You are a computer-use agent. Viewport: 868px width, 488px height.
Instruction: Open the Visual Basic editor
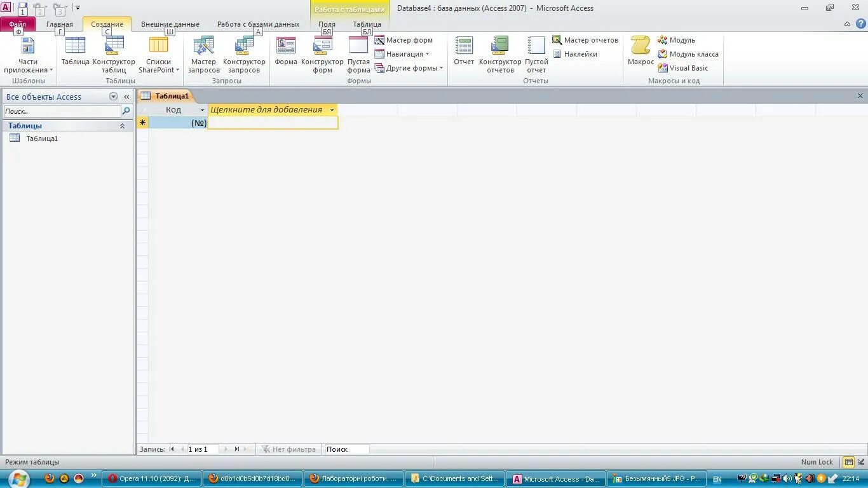point(683,68)
